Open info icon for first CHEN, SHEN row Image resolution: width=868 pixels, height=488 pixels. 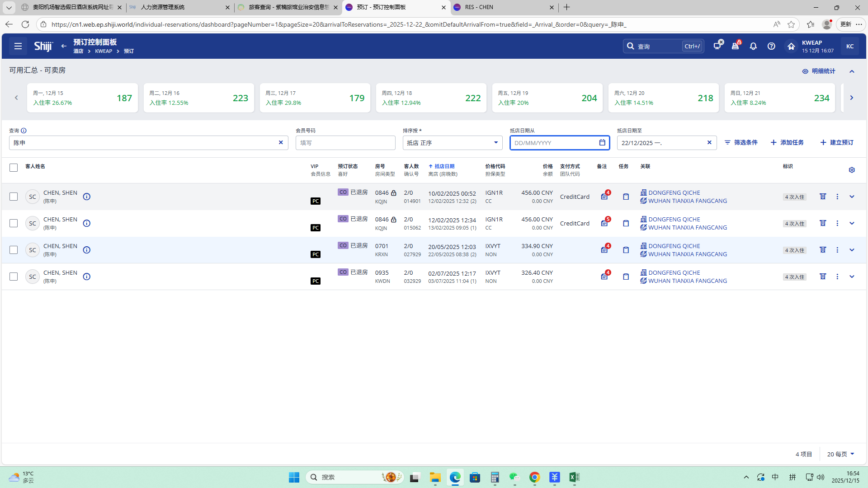pyautogui.click(x=87, y=197)
